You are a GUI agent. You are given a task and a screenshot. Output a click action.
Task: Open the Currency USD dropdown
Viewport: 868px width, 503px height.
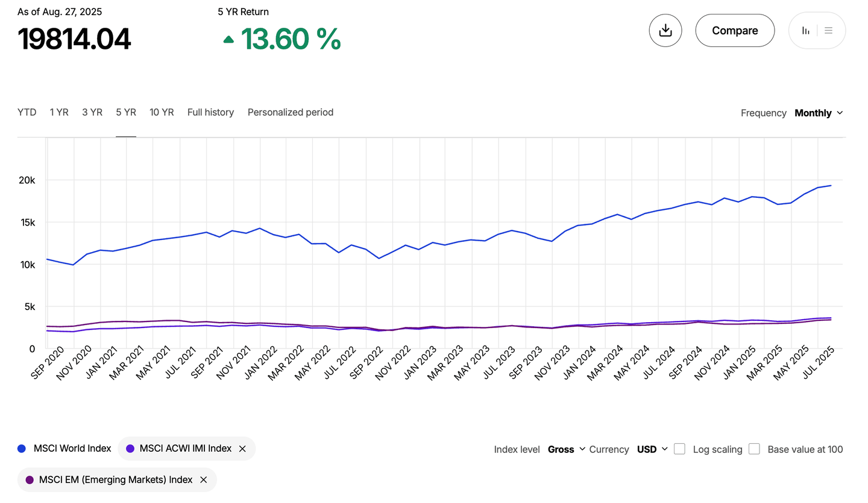click(x=652, y=449)
